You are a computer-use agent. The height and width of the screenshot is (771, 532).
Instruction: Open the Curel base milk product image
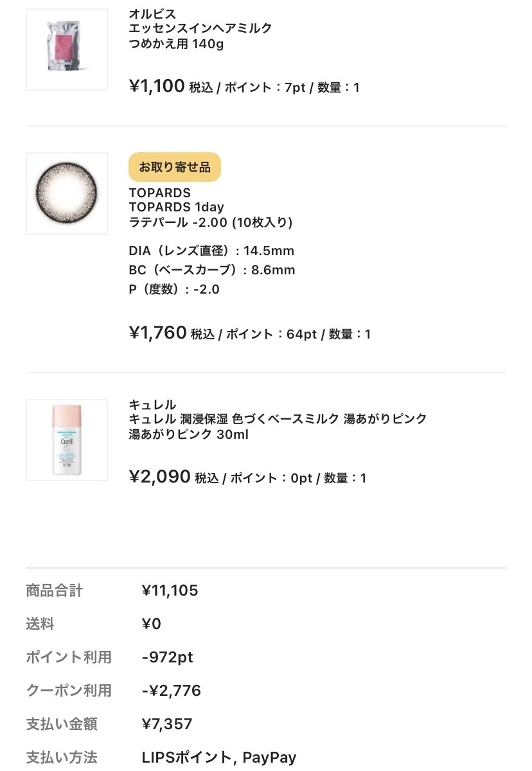[x=67, y=440]
